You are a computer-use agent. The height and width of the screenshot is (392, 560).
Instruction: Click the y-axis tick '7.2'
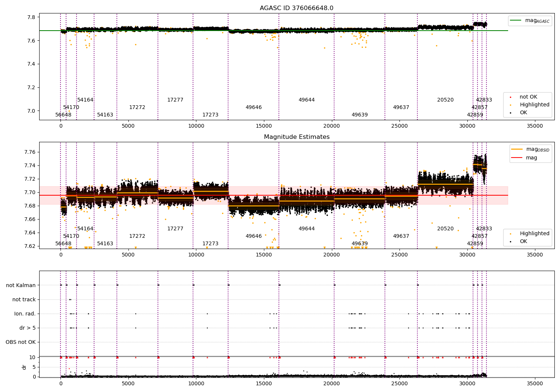31,87
